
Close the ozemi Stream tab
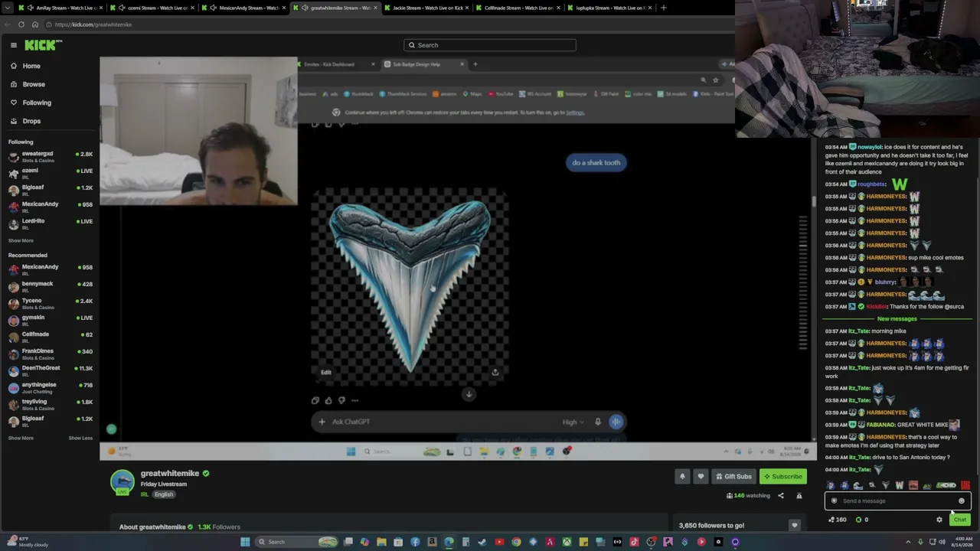[x=191, y=8]
